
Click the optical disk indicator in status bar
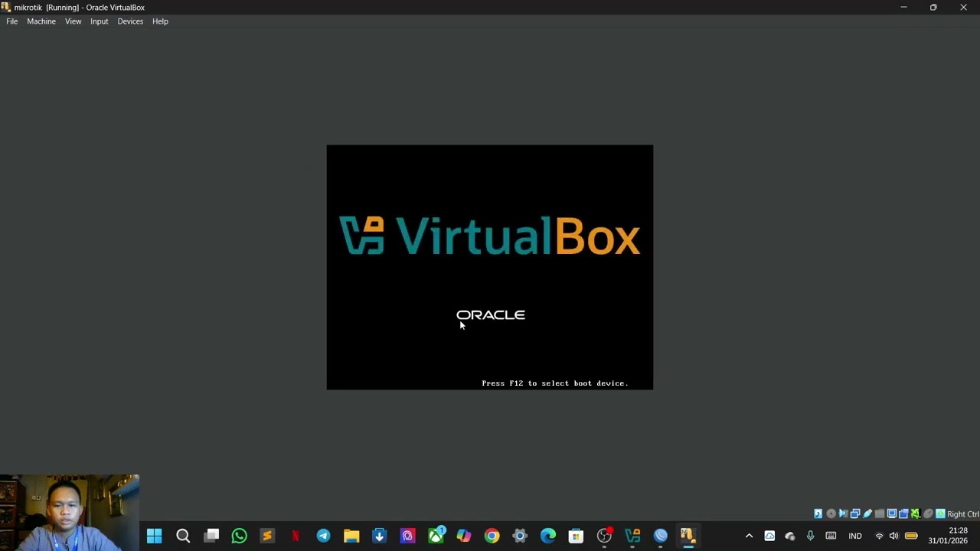click(x=831, y=514)
